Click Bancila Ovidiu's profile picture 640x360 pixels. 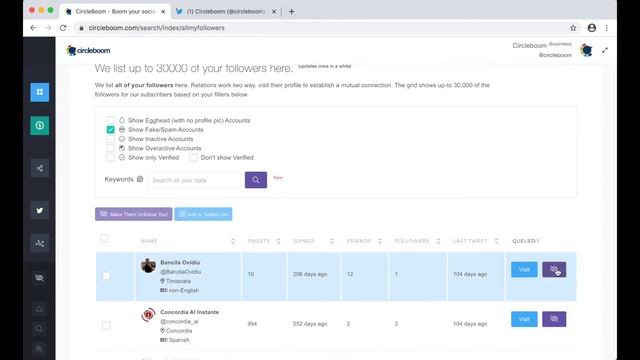pos(148,265)
